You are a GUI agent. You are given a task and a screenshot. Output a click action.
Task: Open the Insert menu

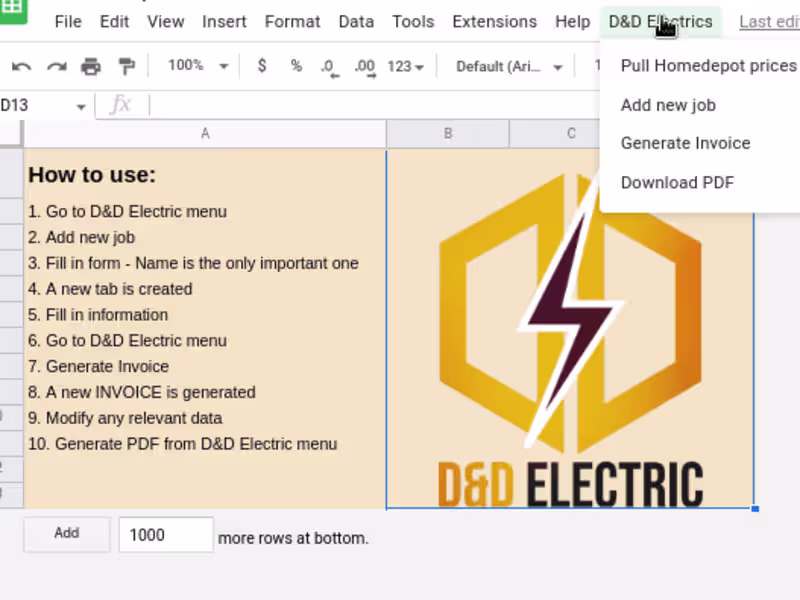click(x=224, y=21)
